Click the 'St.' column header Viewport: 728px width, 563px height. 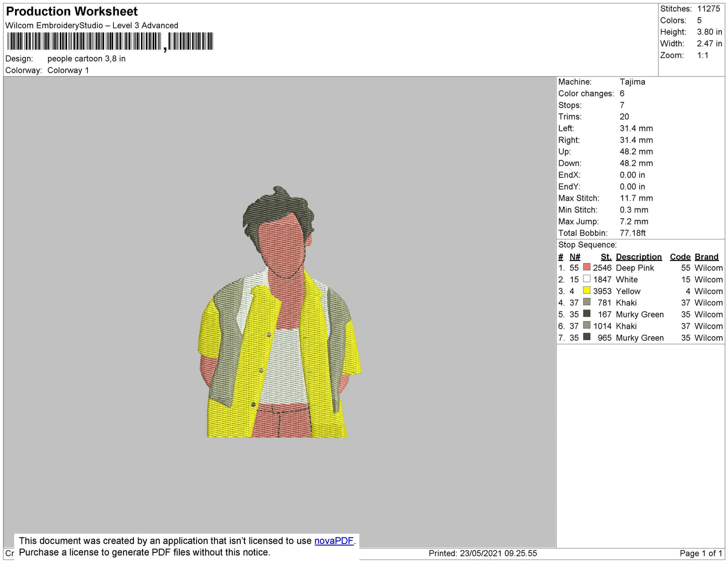coord(606,257)
